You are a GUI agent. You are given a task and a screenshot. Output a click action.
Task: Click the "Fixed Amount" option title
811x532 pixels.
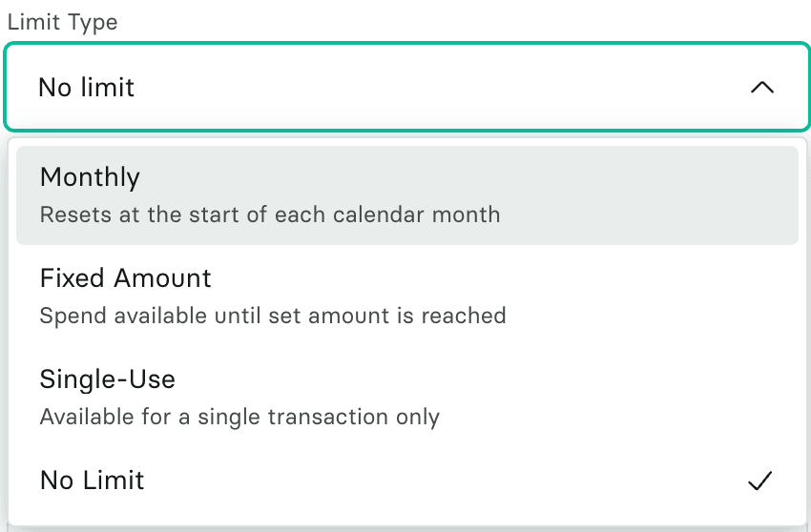click(x=126, y=278)
